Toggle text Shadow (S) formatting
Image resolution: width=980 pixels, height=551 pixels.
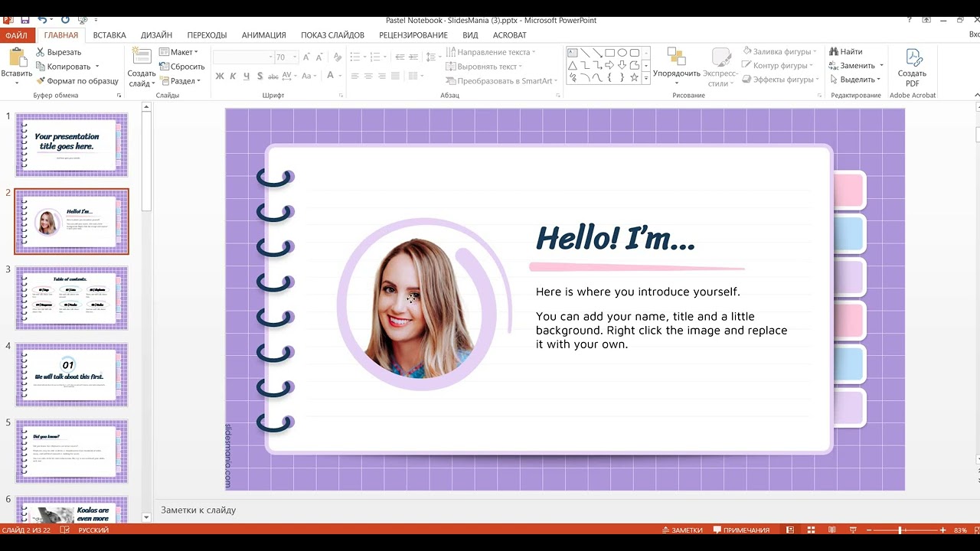click(260, 76)
